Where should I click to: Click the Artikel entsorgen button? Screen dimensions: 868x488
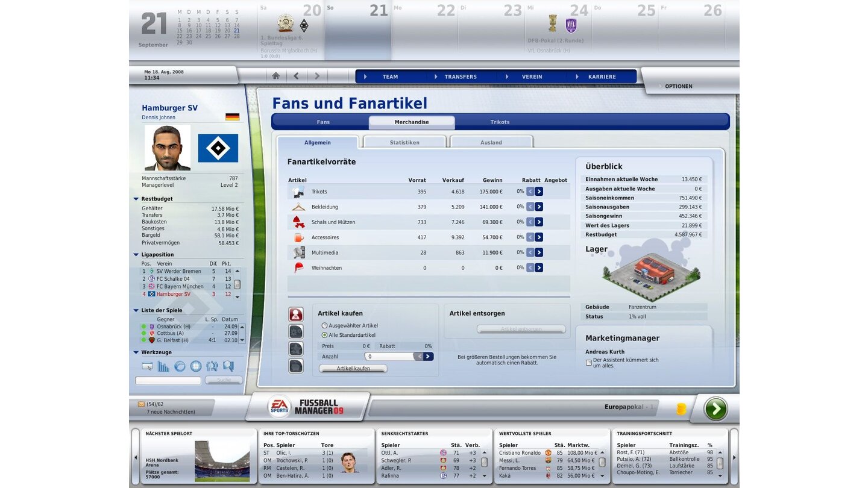point(521,329)
